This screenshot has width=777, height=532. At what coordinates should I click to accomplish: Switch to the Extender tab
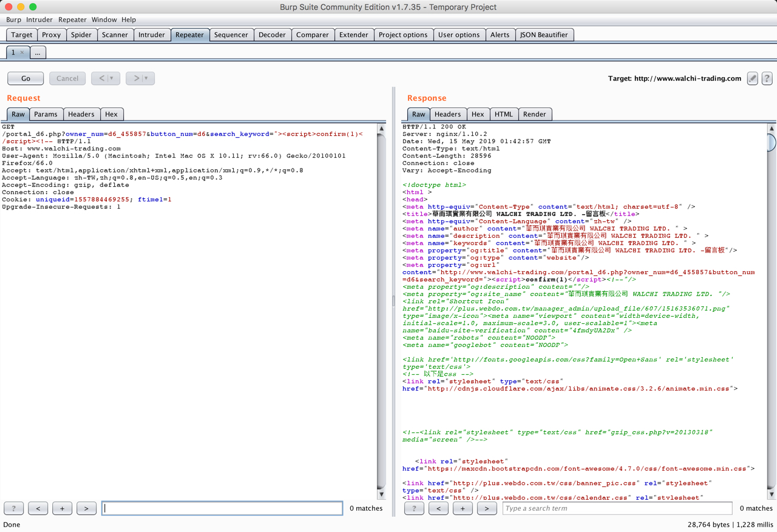coord(354,35)
